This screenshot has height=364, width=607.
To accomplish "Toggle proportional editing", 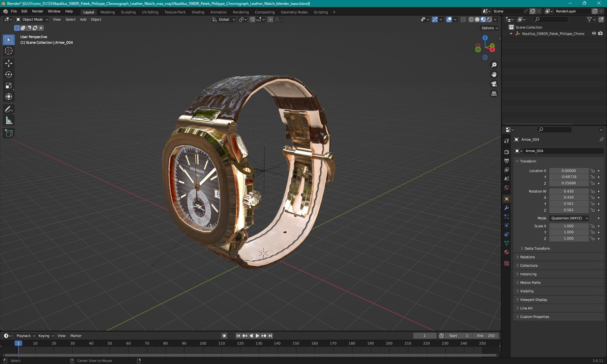I will [x=270, y=20].
